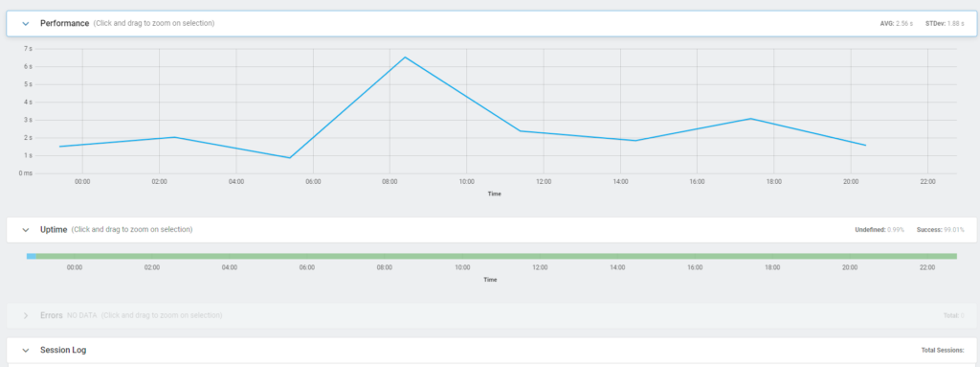Click the 6.5 second peak on performance line
The width and height of the screenshot is (980, 367).
(x=405, y=57)
